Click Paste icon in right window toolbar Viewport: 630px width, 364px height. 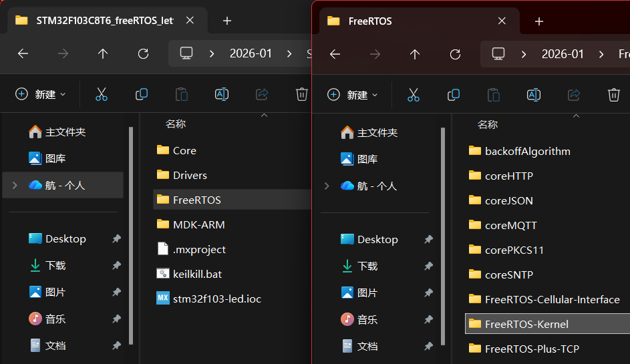coord(494,96)
